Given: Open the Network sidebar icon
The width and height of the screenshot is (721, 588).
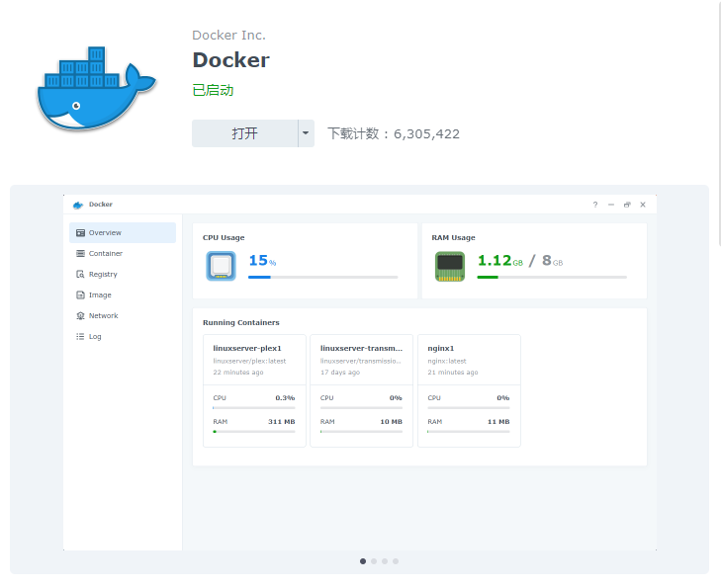Looking at the screenshot, I should (80, 315).
